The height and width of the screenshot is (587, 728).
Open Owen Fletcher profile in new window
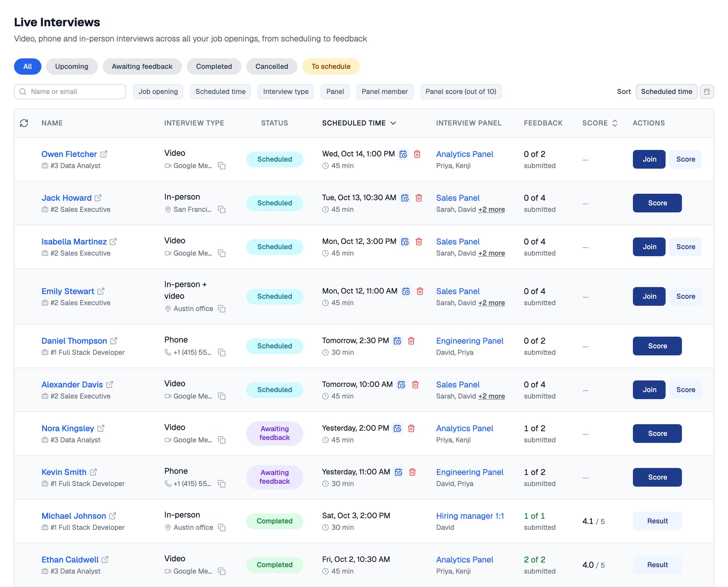click(x=104, y=154)
